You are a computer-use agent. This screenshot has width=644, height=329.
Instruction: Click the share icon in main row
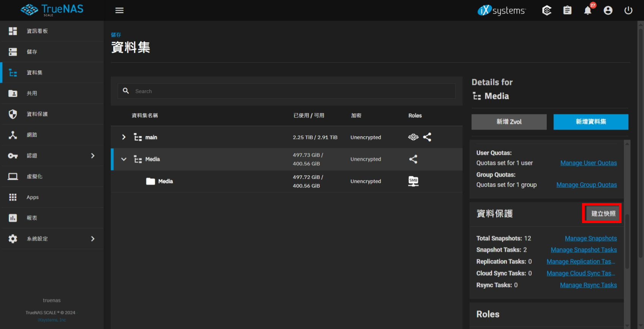[x=427, y=137]
